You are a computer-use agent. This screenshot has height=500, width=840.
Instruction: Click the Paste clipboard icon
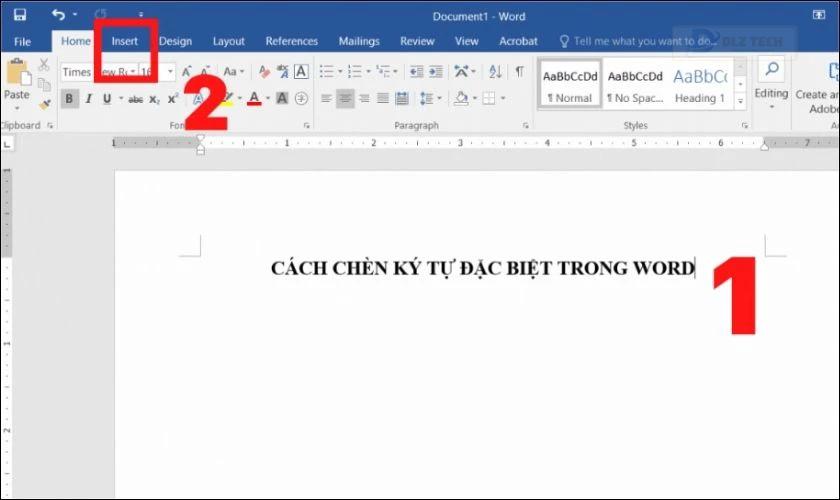click(18, 73)
